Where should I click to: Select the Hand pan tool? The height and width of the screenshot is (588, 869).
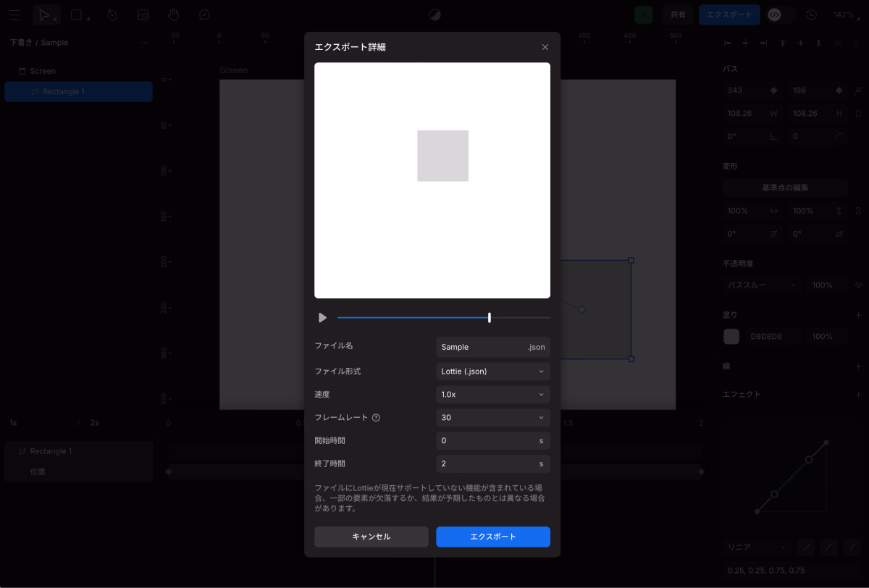coord(173,14)
